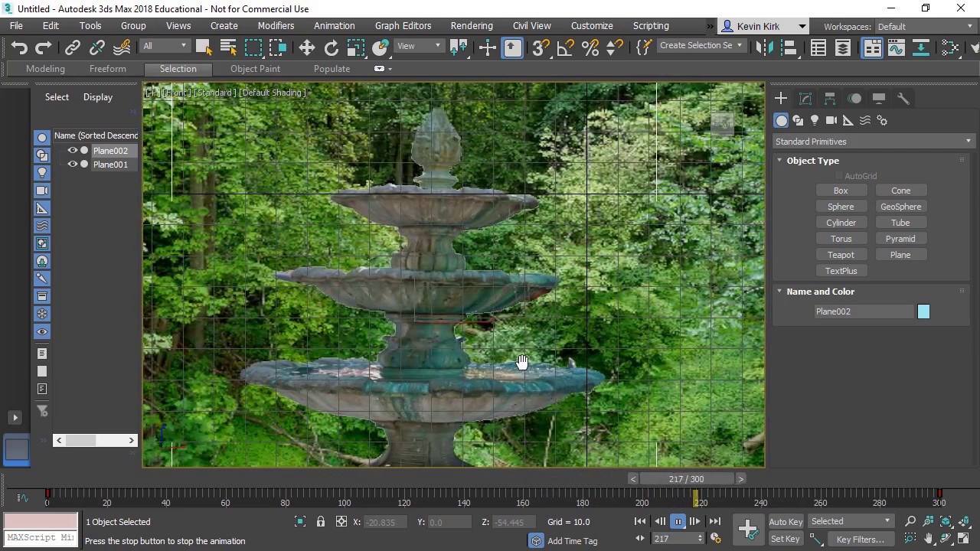
Task: Open the Utilities wrench panel
Action: (903, 99)
